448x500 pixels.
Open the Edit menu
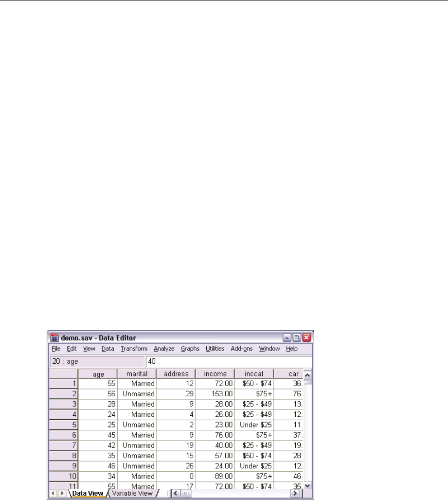tap(72, 349)
